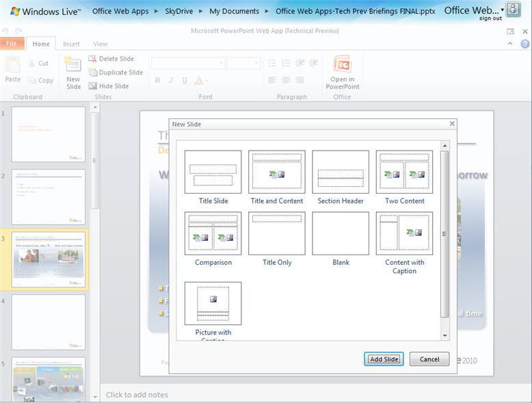This screenshot has width=532, height=403.
Task: Select the Title Only layout
Action: (277, 233)
